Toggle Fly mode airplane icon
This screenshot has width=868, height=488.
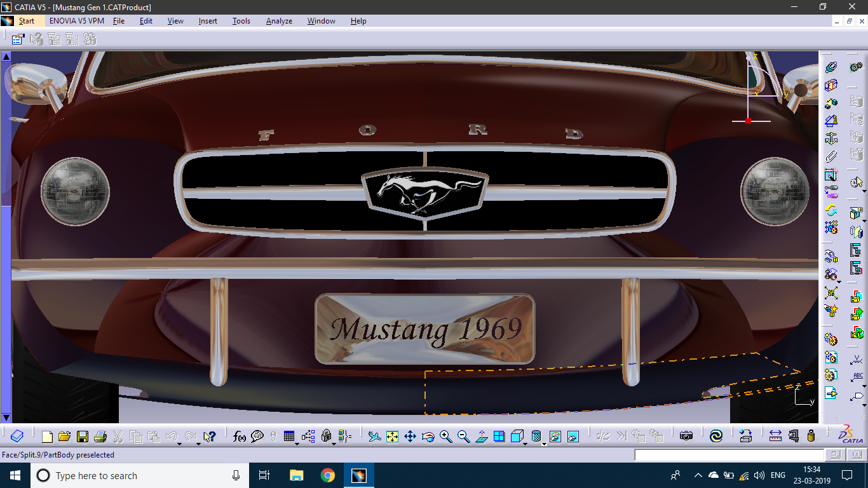375,437
